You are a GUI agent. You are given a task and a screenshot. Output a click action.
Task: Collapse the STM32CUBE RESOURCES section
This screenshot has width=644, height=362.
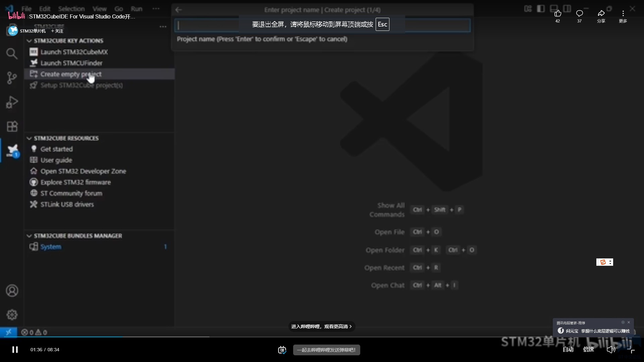pyautogui.click(x=29, y=138)
